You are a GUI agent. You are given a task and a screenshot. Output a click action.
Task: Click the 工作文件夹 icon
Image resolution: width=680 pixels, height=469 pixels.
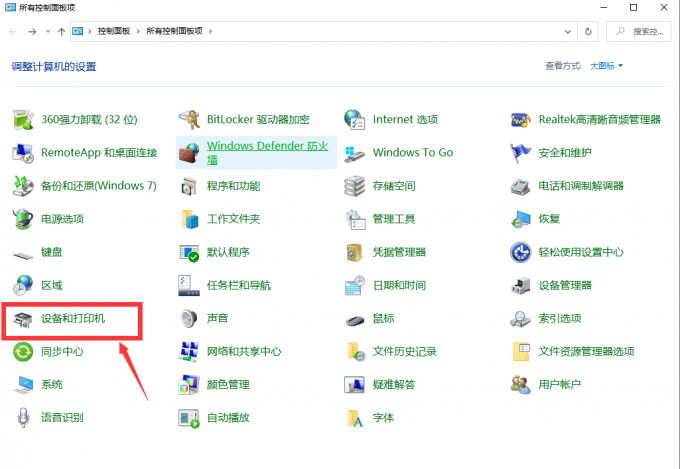pos(189,219)
